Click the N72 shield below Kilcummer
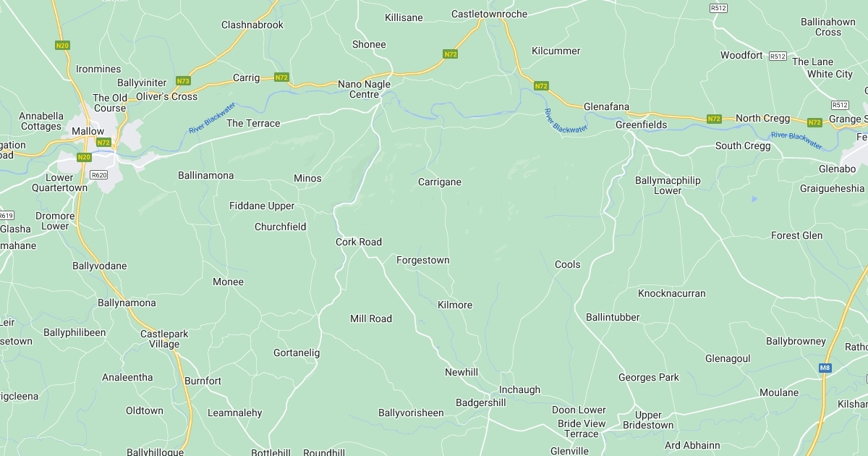Image resolution: width=868 pixels, height=456 pixels. 541,86
